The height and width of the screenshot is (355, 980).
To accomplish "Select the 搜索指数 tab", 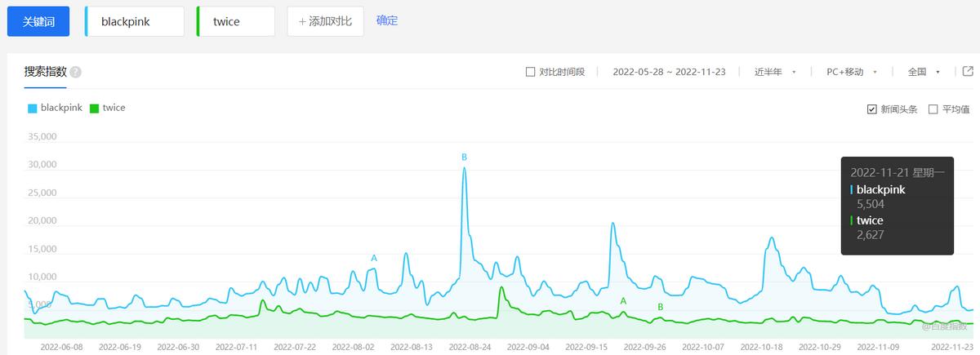I will [46, 72].
